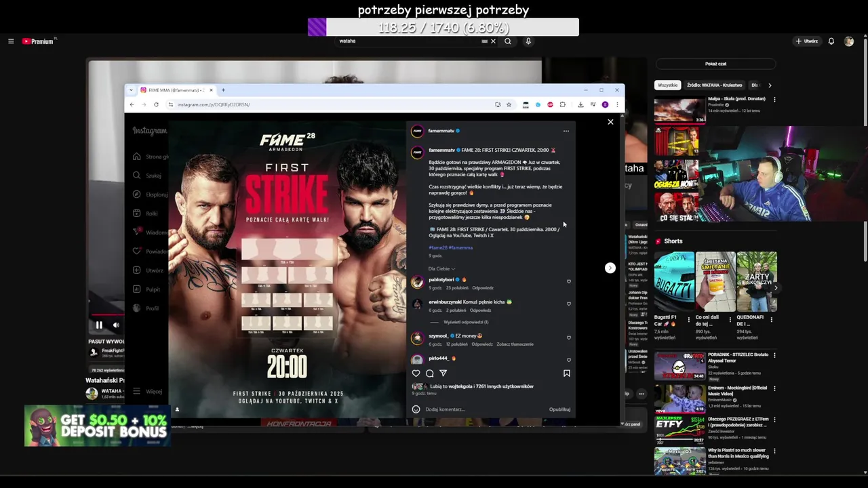Like pablotybori's comment
868x488 pixels.
click(x=569, y=281)
